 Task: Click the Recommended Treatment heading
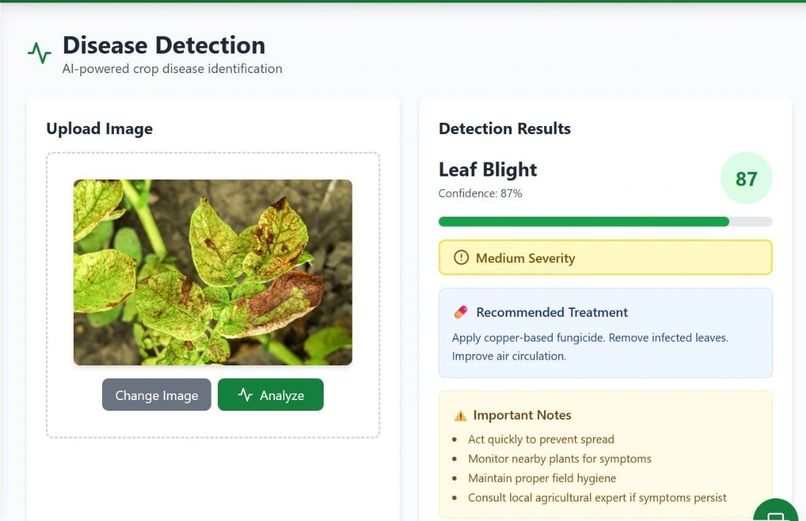click(x=552, y=312)
